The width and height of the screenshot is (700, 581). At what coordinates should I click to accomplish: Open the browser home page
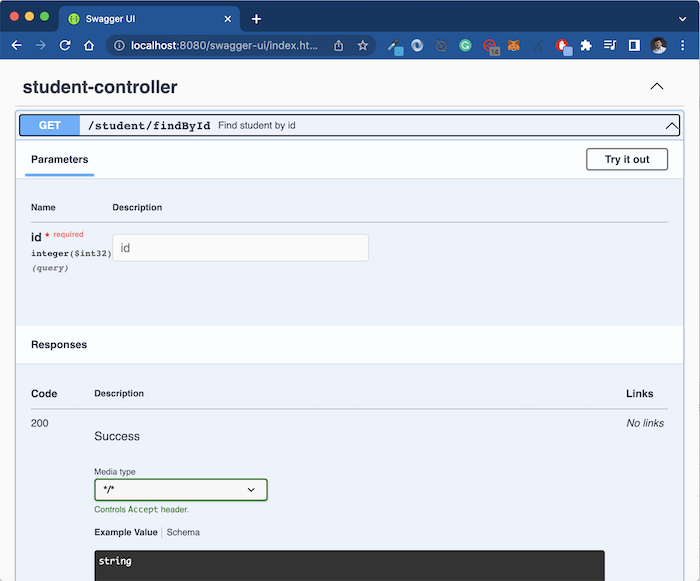(x=89, y=45)
